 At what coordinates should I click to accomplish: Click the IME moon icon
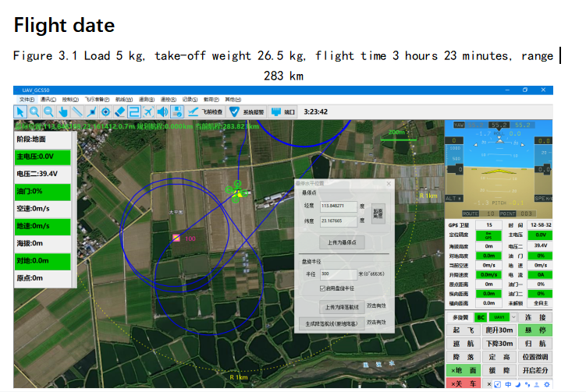click(517, 384)
